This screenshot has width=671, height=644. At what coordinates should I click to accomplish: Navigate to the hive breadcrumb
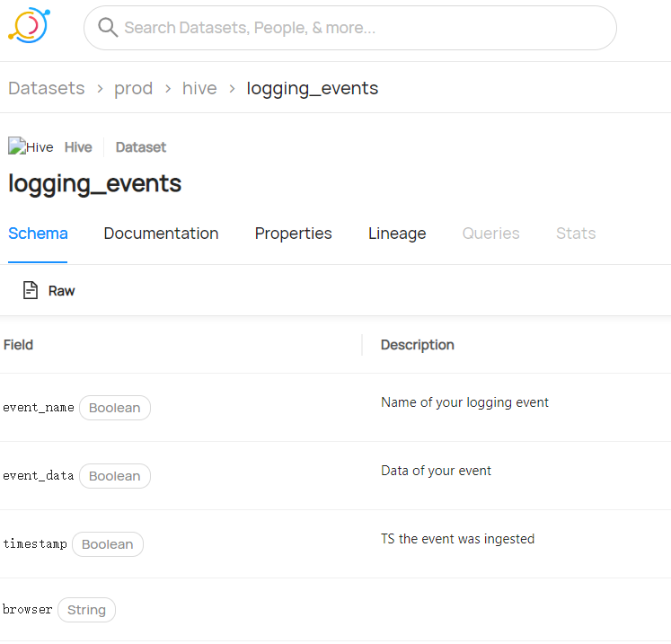click(199, 88)
